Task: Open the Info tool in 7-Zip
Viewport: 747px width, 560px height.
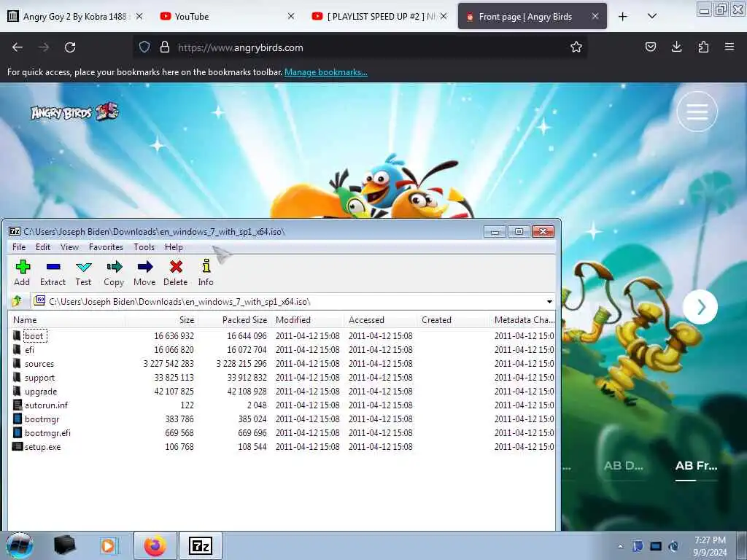Action: click(x=206, y=273)
